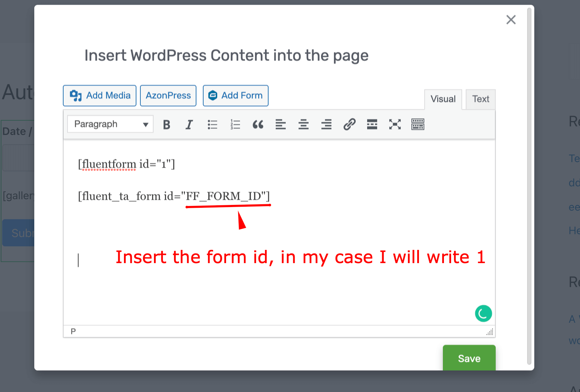This screenshot has width=580, height=392.
Task: Align text to the right
Action: [x=326, y=125]
